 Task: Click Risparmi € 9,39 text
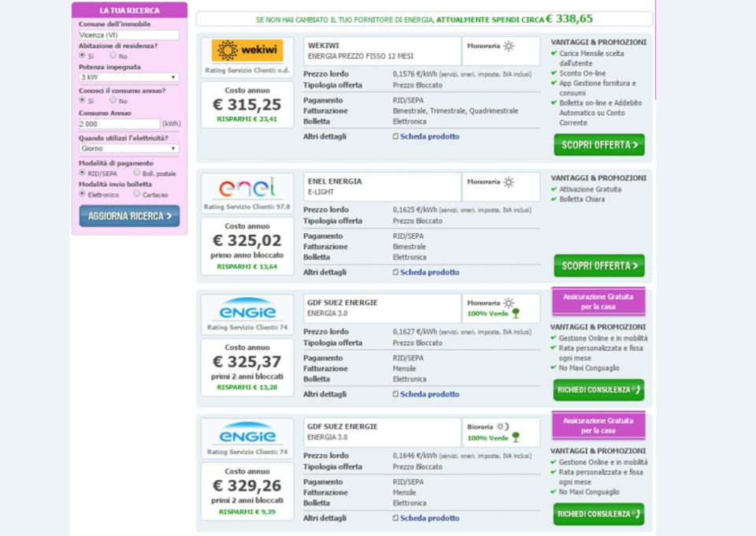(x=246, y=512)
